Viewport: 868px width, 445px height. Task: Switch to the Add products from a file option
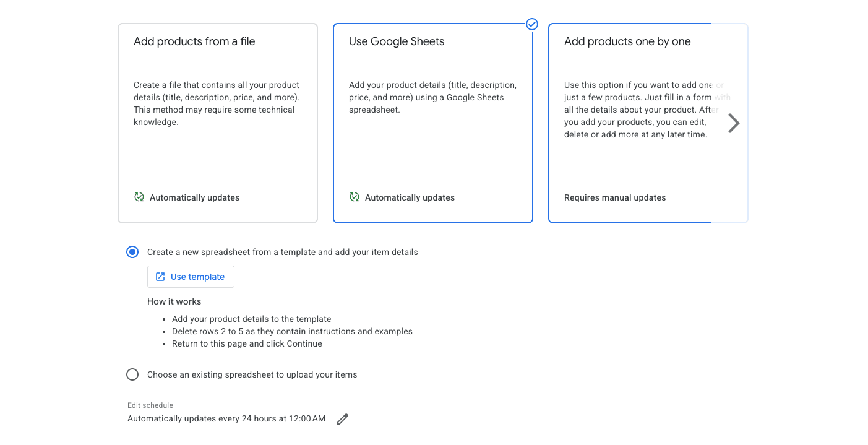(217, 122)
